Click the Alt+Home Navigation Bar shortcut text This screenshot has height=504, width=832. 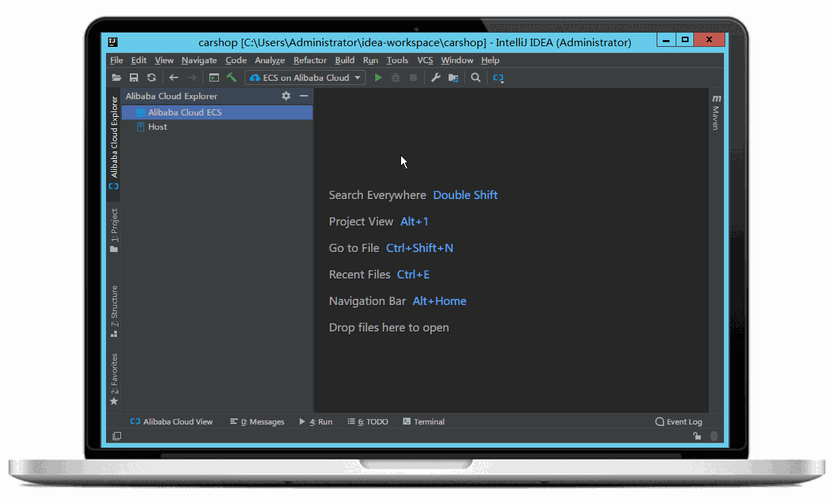[440, 301]
